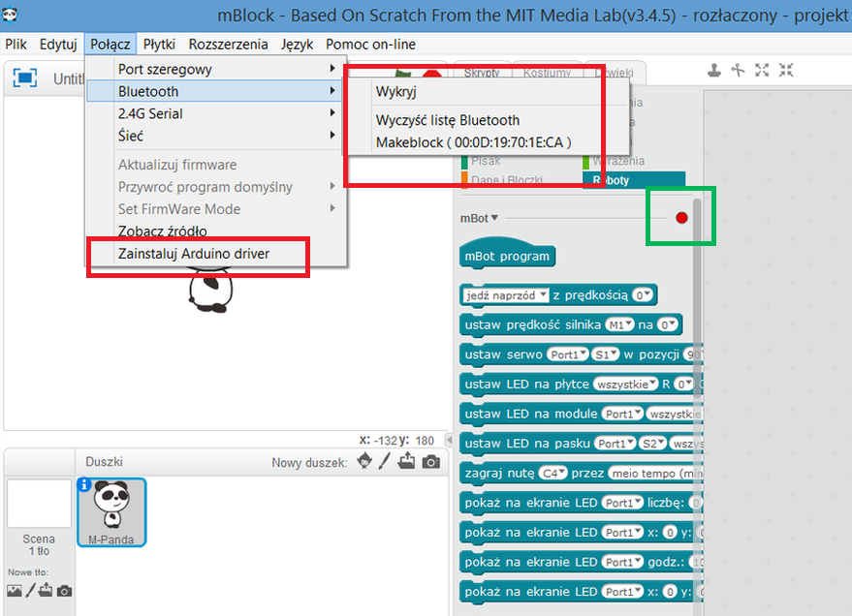Open the speed dropdown after "z prędkością"
This screenshot has height=616, width=852.
(x=643, y=295)
